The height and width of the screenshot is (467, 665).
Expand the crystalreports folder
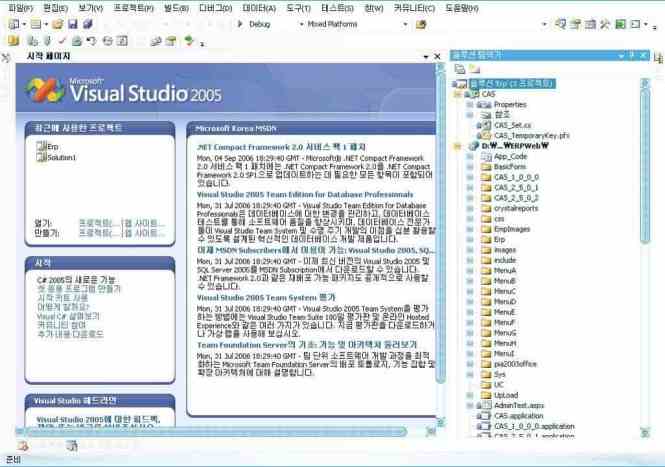(470, 208)
